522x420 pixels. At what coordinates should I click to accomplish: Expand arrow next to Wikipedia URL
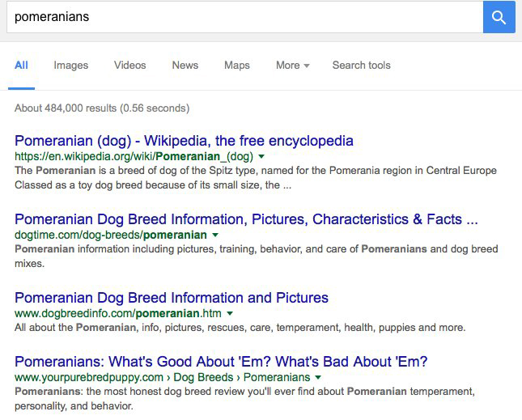point(261,156)
